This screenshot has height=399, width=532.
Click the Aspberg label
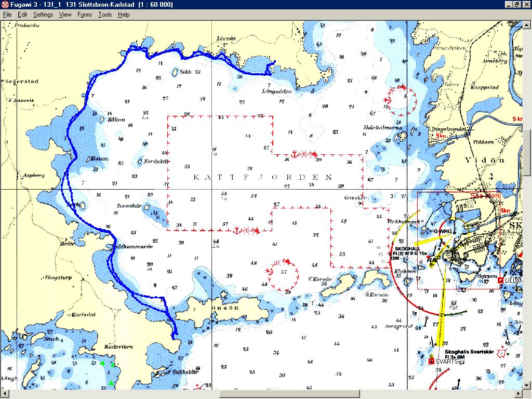coord(33,176)
